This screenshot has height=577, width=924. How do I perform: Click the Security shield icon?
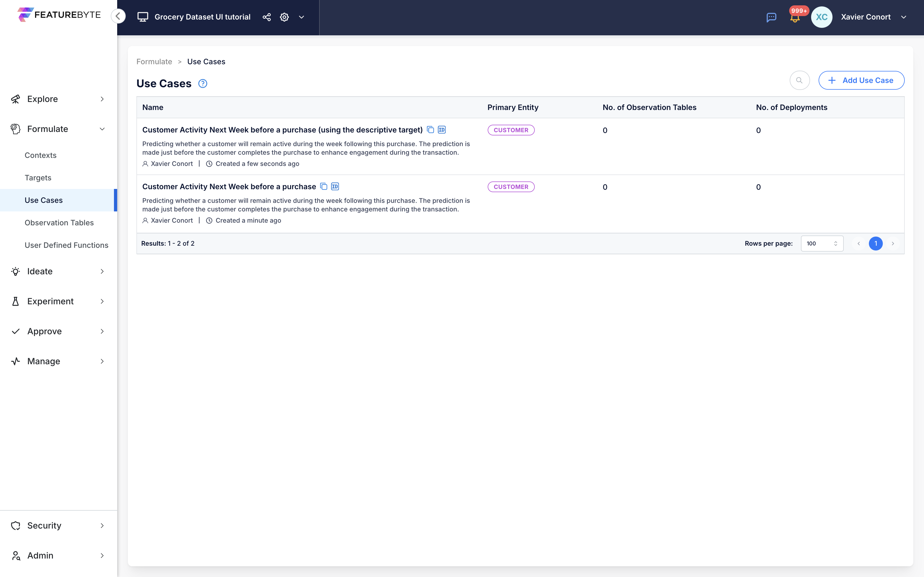point(15,526)
